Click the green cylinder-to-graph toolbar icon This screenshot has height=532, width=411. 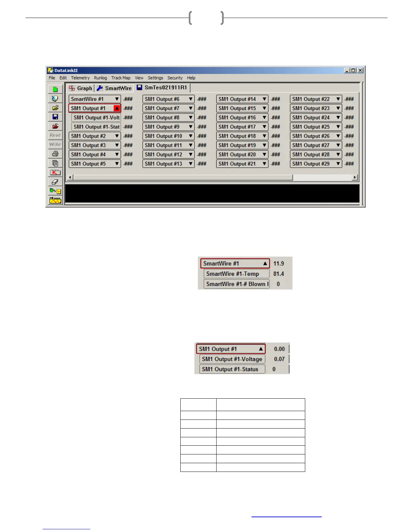55,191
